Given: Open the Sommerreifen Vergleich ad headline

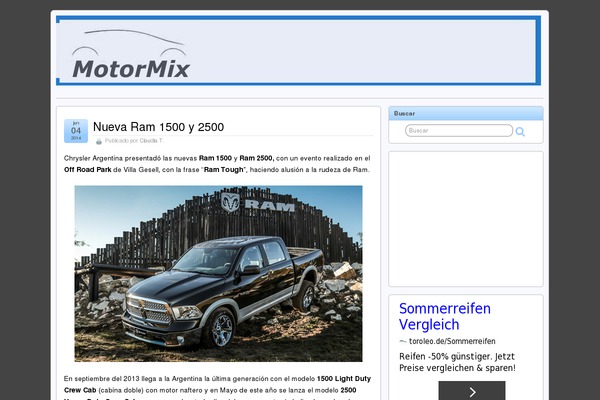Looking at the screenshot, I should pyautogui.click(x=445, y=316).
